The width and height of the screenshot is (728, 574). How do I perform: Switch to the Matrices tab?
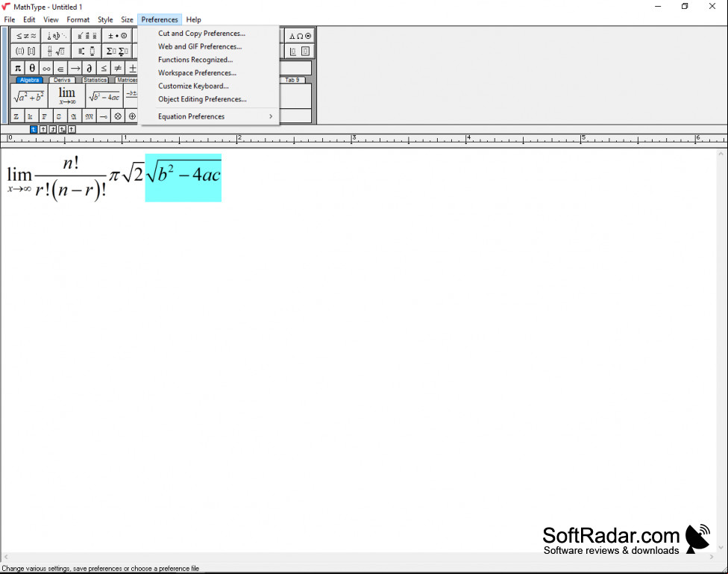pyautogui.click(x=126, y=80)
